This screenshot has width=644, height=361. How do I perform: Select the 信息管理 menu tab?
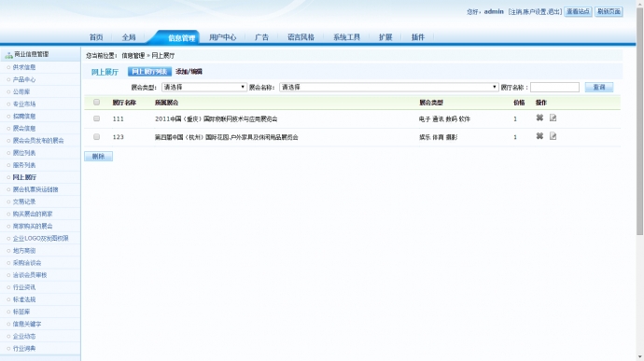181,38
